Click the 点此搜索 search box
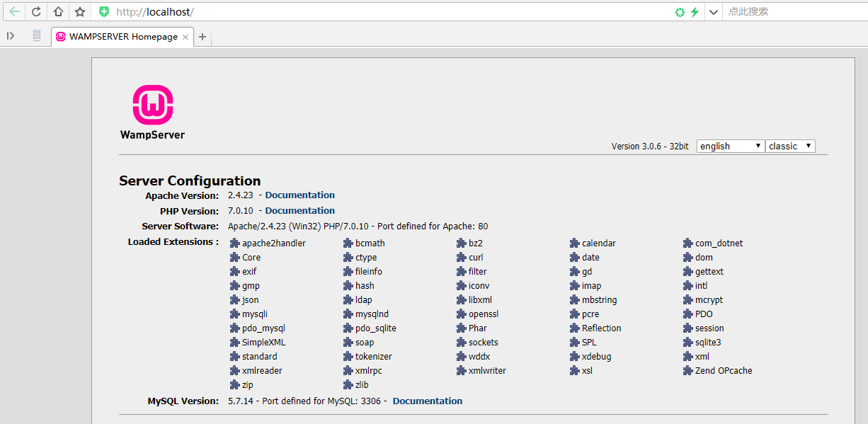Screen dimensions: 868x424 [x=794, y=12]
